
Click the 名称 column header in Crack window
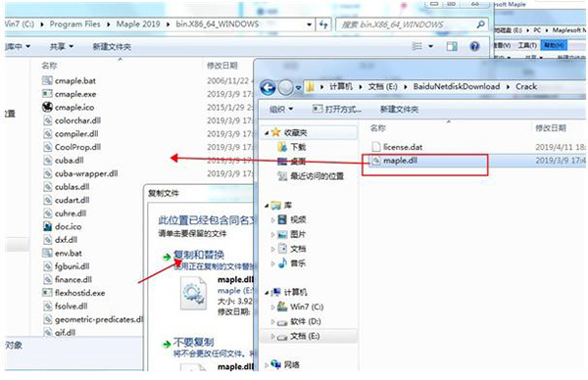click(x=377, y=128)
